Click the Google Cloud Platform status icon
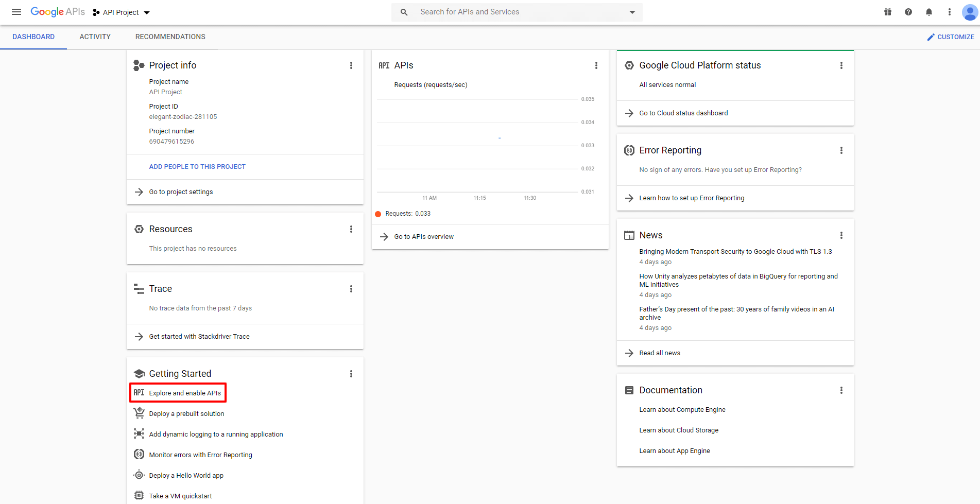 [x=629, y=65]
